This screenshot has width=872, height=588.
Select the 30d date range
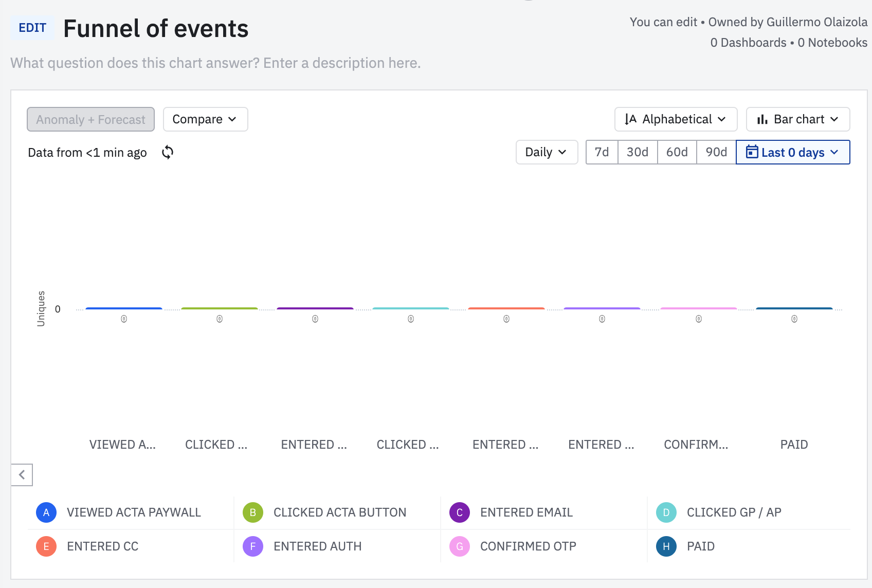pos(638,152)
